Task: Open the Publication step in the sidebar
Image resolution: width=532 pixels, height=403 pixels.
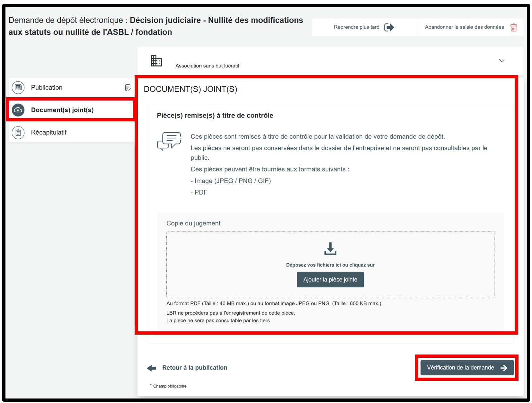Action: (x=47, y=88)
